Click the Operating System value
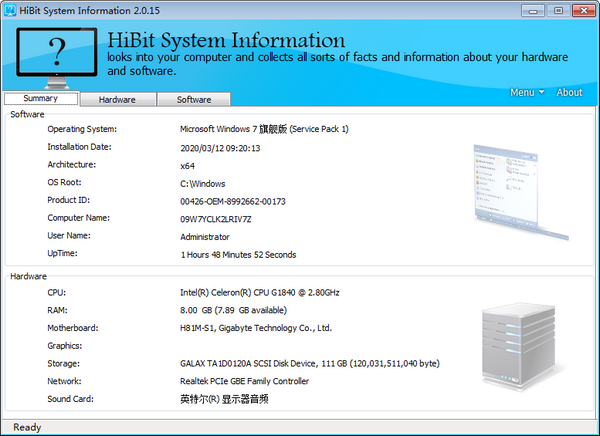 264,129
